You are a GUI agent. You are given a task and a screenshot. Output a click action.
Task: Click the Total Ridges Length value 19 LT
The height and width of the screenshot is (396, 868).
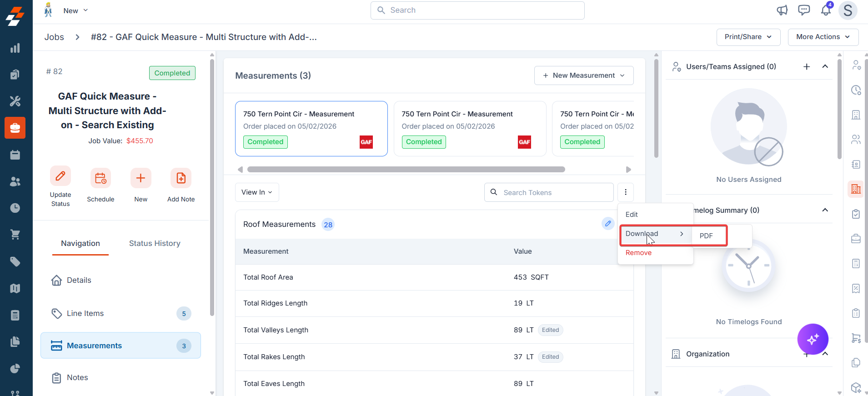pos(524,303)
